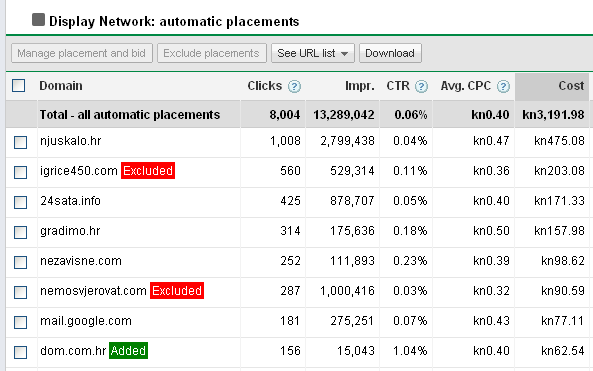Click the help icon next to Clicks
Image resolution: width=593 pixels, height=371 pixels.
[294, 87]
